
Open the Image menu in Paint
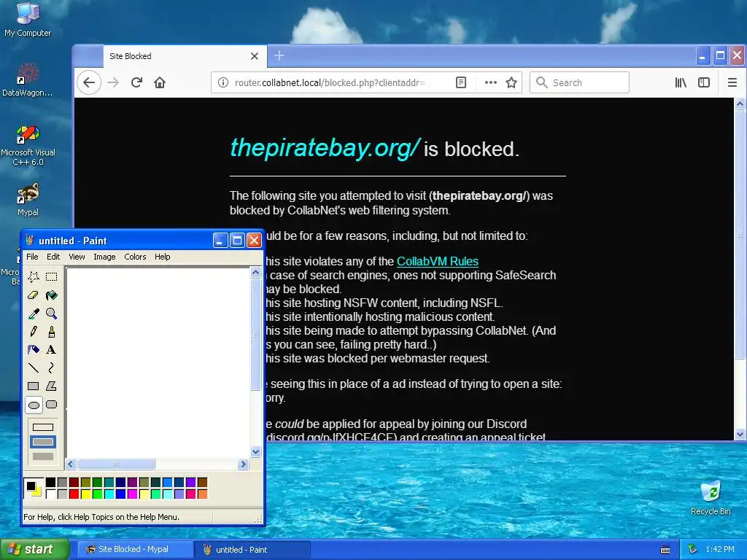(x=104, y=257)
